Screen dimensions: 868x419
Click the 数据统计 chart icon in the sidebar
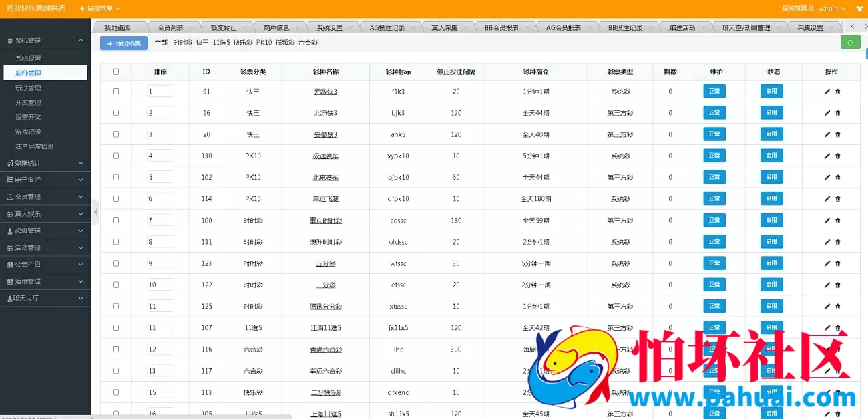click(x=9, y=164)
